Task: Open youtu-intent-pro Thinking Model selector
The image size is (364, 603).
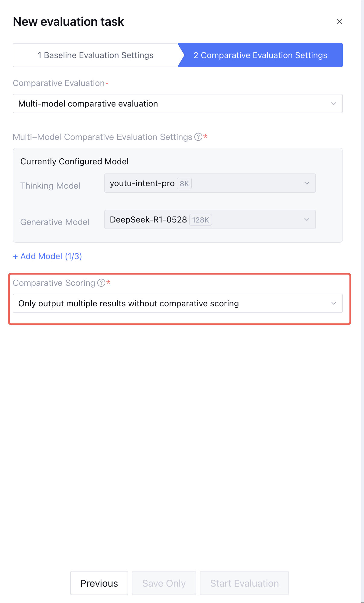Action: (x=210, y=183)
